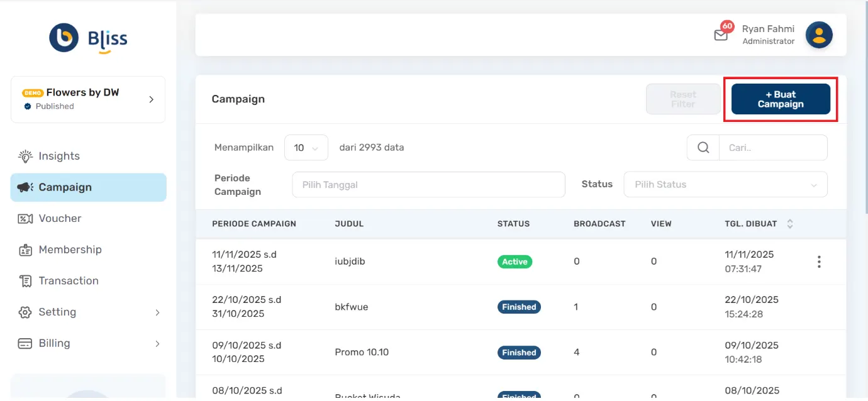868x401 pixels.
Task: Open the rows-per-page dropdown showing 10
Action: [306, 148]
